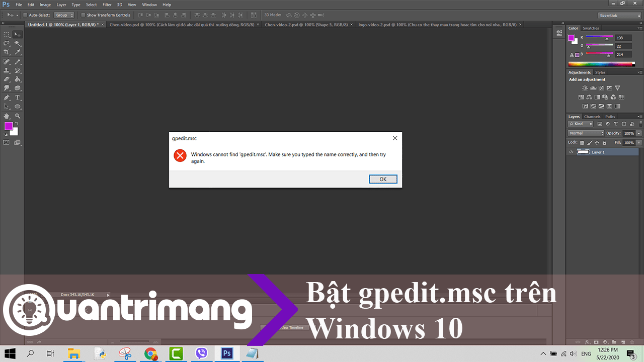This screenshot has height=362, width=644.
Task: Click the G value input field
Action: 623,46
